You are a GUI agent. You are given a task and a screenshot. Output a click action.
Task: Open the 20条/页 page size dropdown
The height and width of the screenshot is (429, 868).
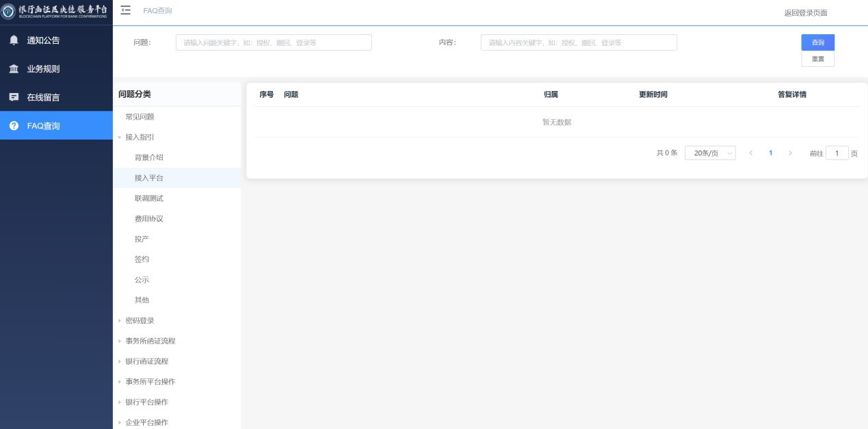tap(710, 153)
